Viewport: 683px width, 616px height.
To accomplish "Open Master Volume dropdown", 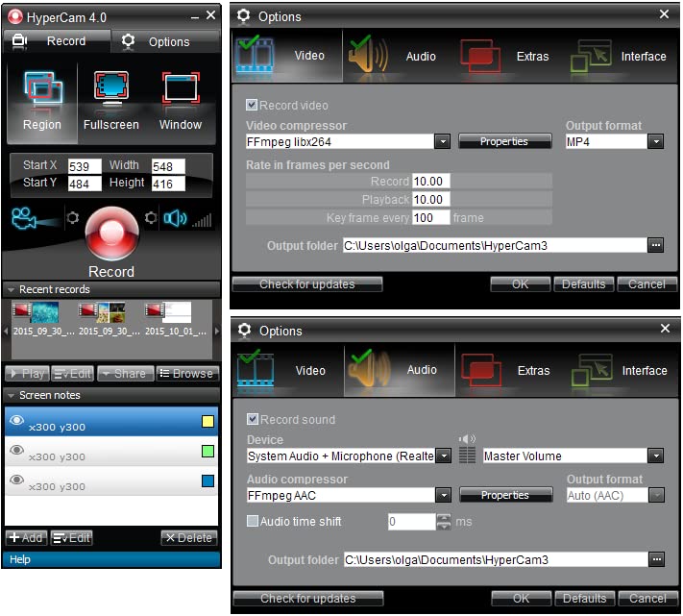I will click(x=655, y=456).
